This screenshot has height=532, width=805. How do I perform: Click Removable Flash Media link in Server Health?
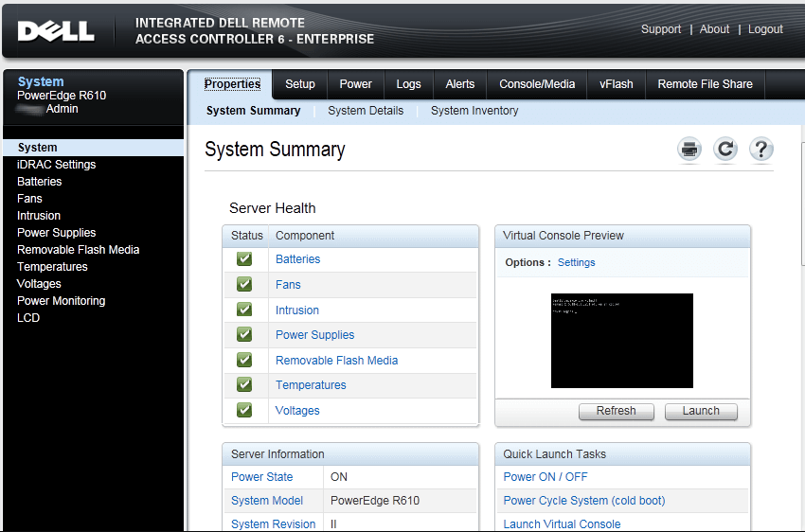[337, 361]
